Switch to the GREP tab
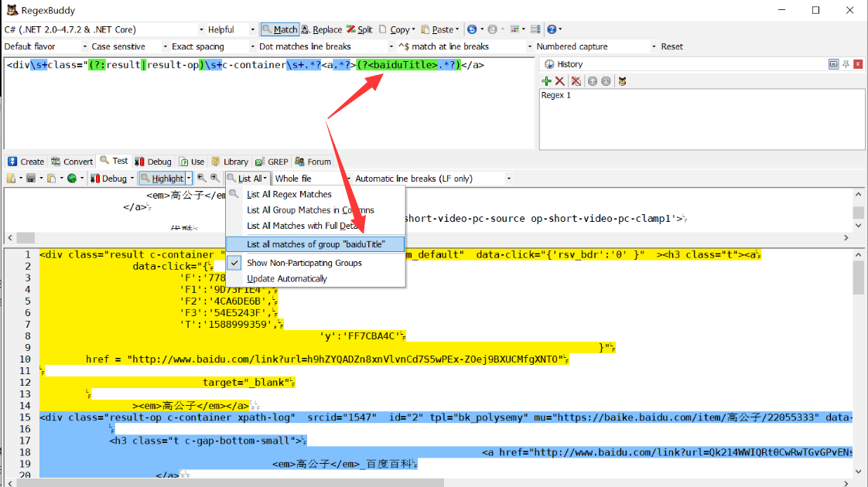The width and height of the screenshot is (868, 487). (272, 162)
